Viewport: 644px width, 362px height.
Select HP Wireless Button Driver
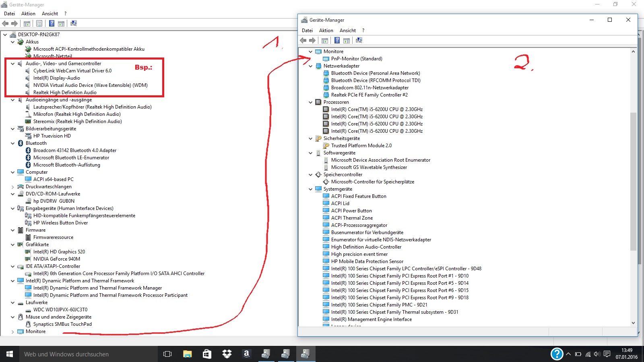pyautogui.click(x=60, y=223)
